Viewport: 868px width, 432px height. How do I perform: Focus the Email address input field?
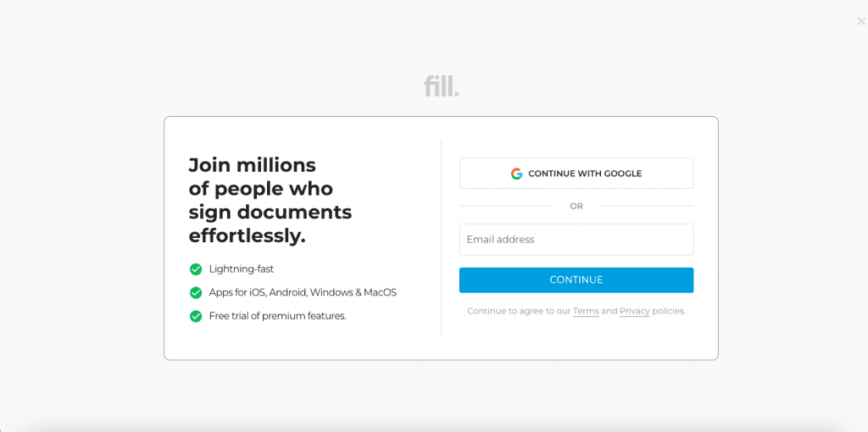click(576, 240)
